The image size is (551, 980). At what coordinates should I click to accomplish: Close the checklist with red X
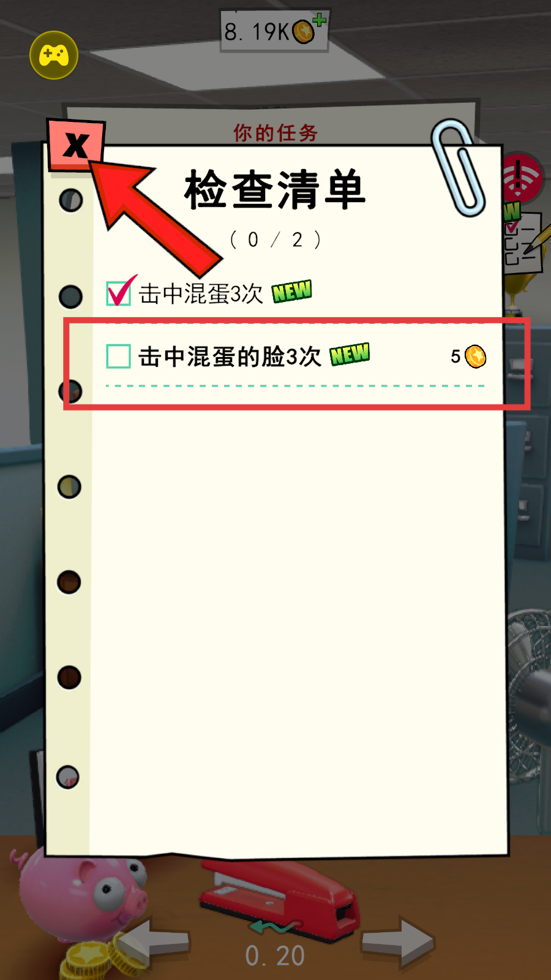coord(77,145)
